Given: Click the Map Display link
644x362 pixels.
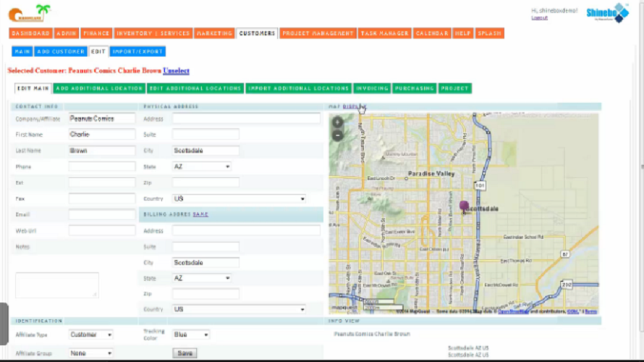Looking at the screenshot, I should [x=355, y=106].
